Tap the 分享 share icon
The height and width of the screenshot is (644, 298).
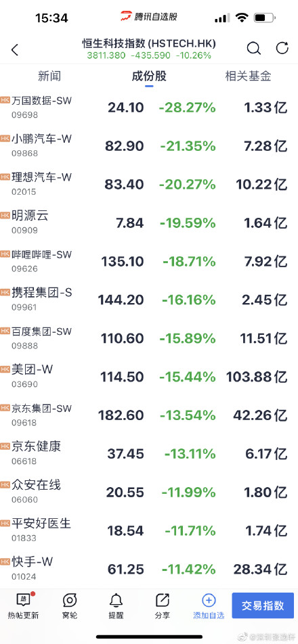163,601
